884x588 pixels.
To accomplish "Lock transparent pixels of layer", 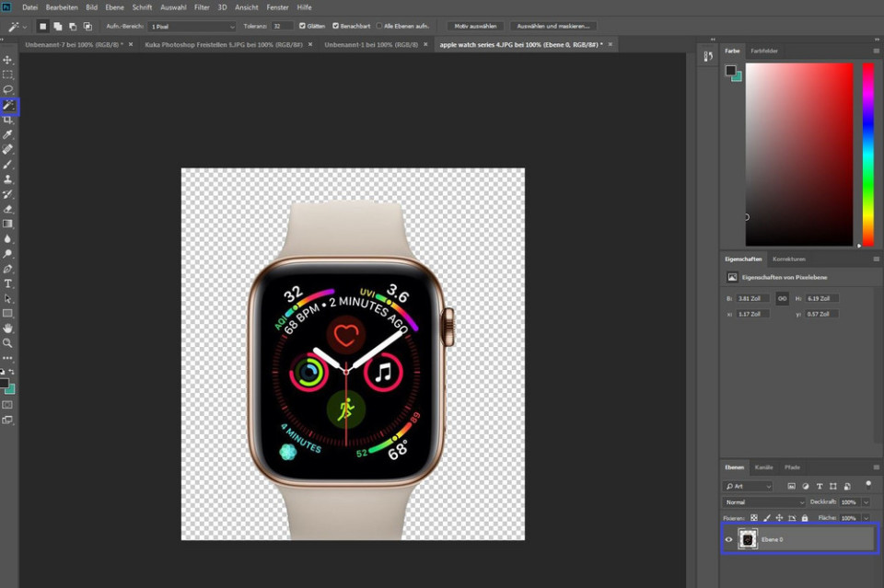I will 754,517.
